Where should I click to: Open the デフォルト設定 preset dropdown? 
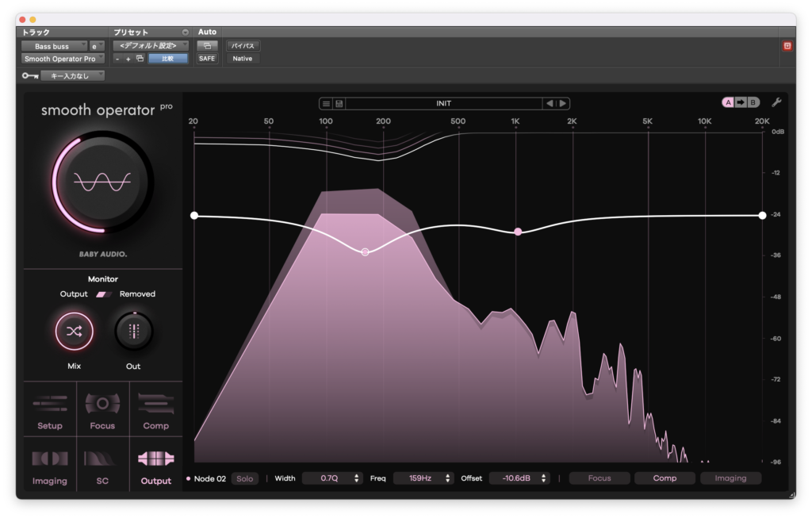[x=151, y=45]
